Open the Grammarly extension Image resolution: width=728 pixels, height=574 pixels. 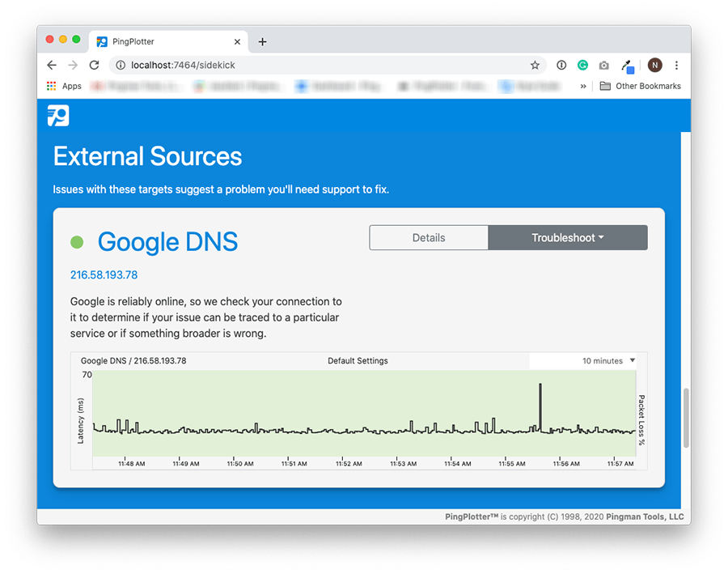click(x=582, y=65)
